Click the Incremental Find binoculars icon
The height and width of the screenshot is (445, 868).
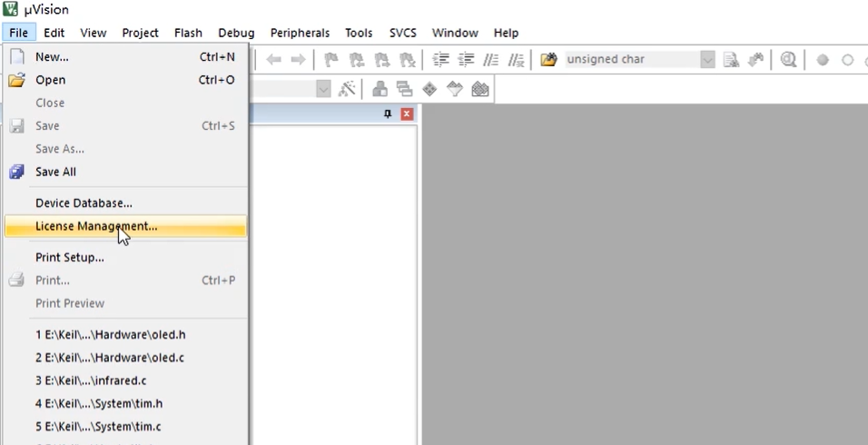[755, 59]
